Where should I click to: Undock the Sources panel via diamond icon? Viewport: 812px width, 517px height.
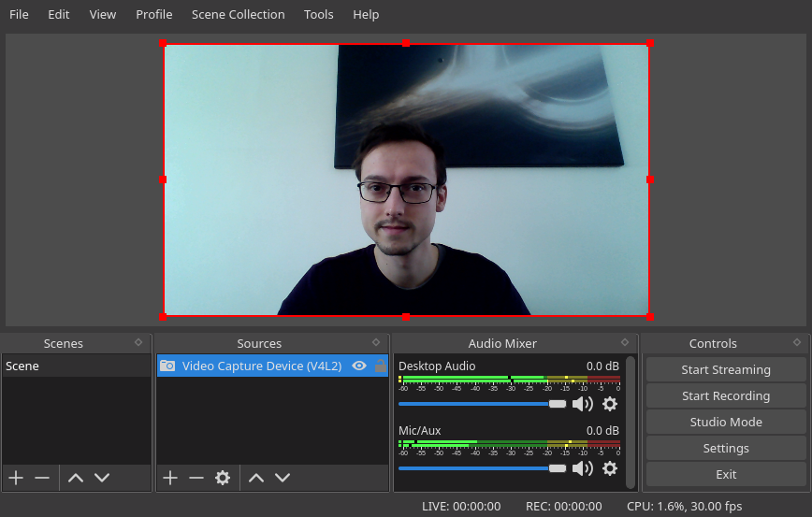point(376,342)
